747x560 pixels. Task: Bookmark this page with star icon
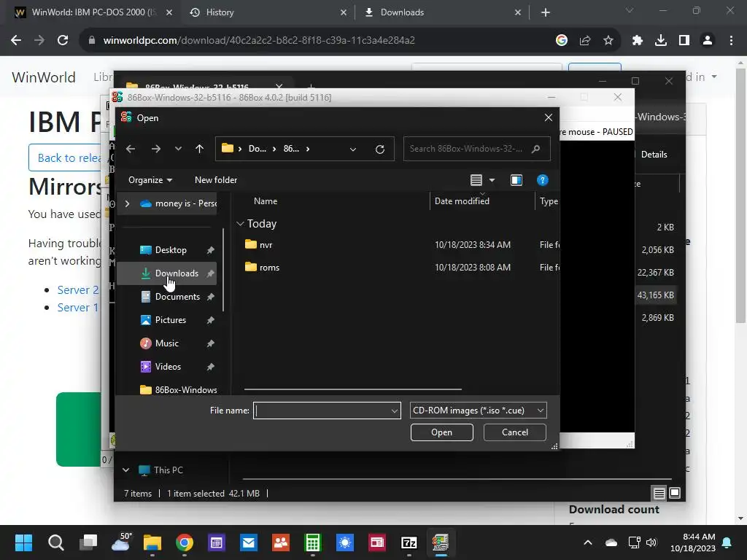point(608,41)
